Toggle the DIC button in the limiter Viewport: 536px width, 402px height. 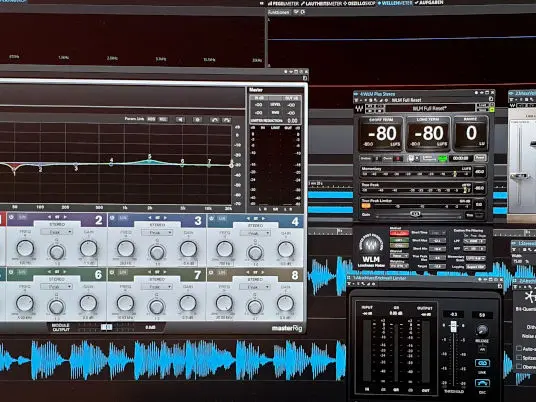click(482, 383)
